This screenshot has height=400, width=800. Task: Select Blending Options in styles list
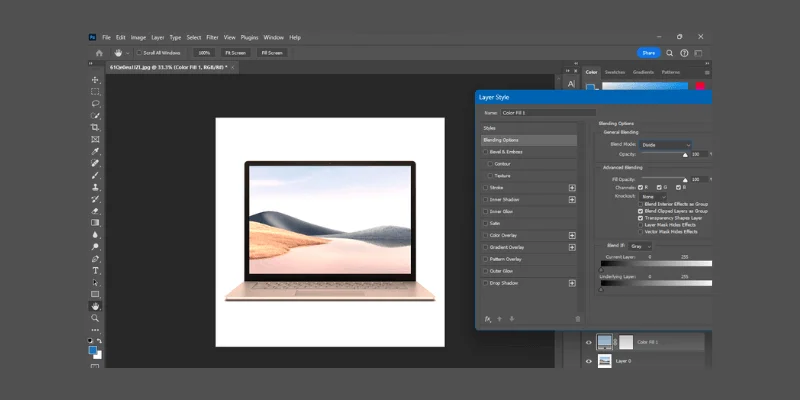tap(529, 140)
